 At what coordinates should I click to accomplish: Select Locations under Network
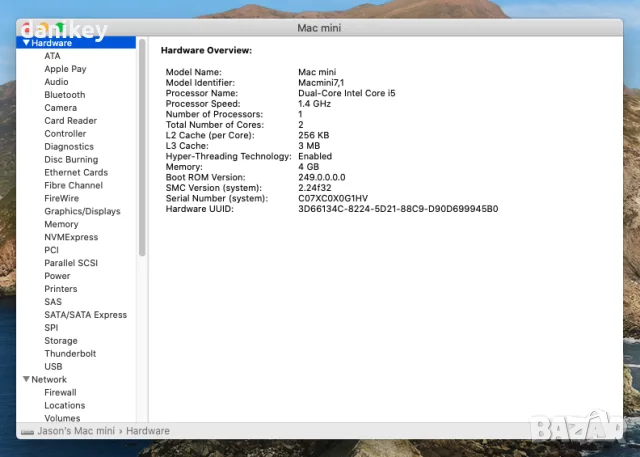coord(65,405)
